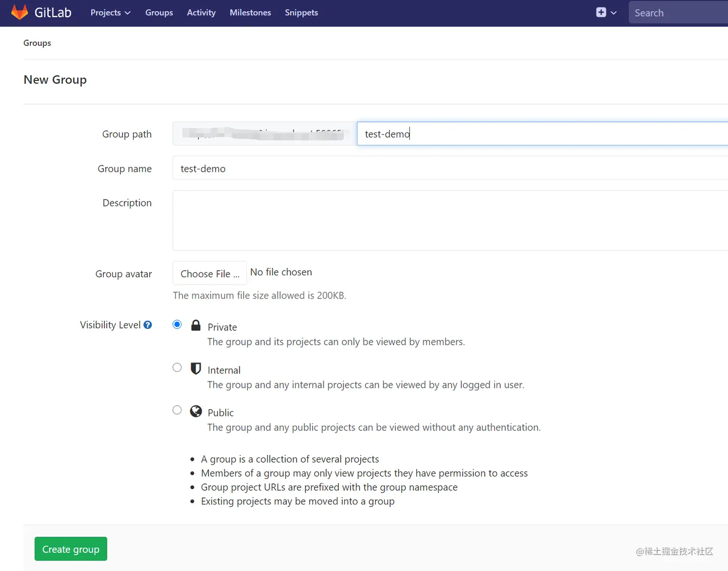Click 'viewed without any authentication' description
The width and height of the screenshot is (728, 571).
click(374, 428)
